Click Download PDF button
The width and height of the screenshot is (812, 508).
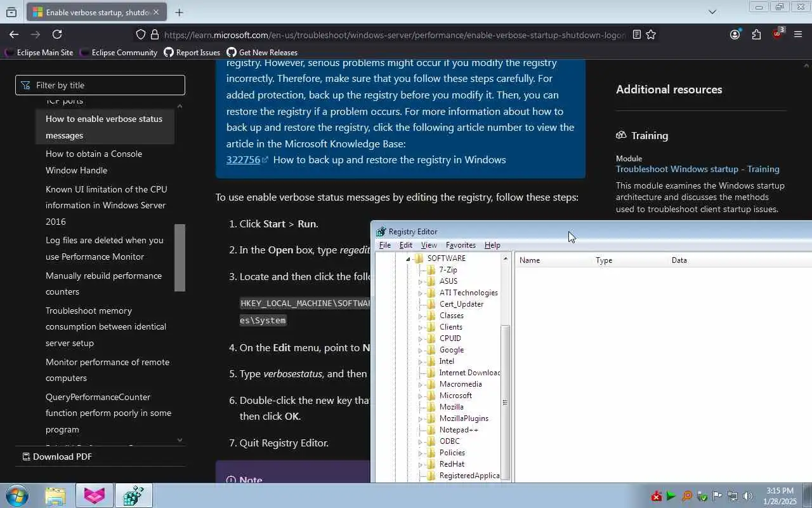coord(57,457)
